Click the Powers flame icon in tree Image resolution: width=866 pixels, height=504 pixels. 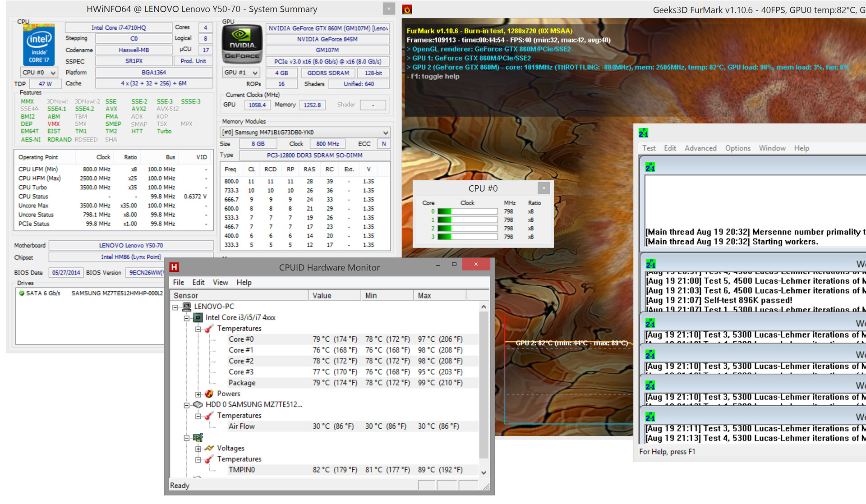[209, 394]
